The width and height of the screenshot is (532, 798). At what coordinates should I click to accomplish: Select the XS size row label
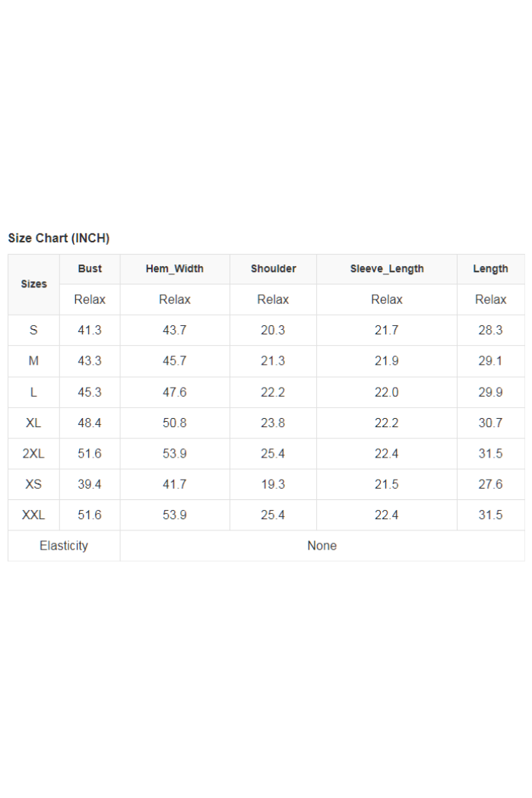(33, 484)
